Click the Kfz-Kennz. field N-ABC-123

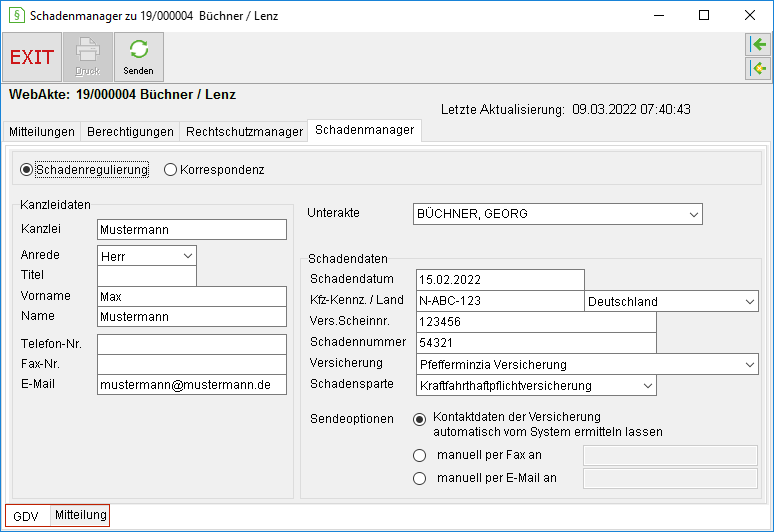tap(501, 301)
